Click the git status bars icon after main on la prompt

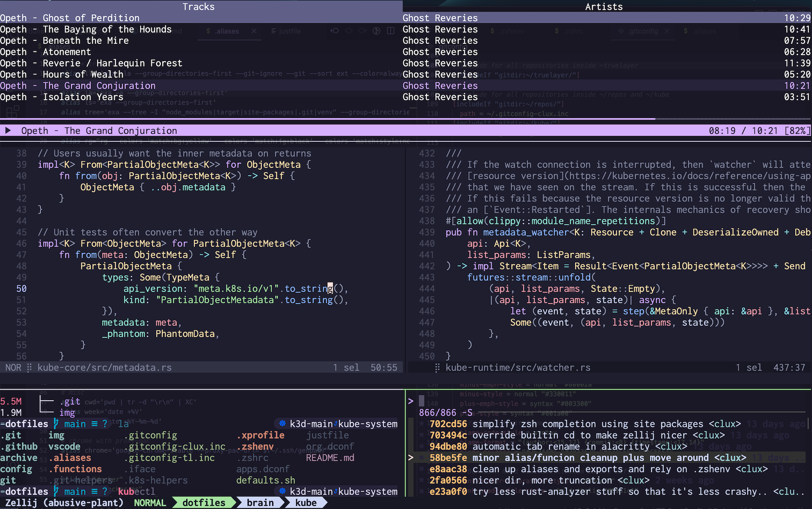pyautogui.click(x=94, y=424)
